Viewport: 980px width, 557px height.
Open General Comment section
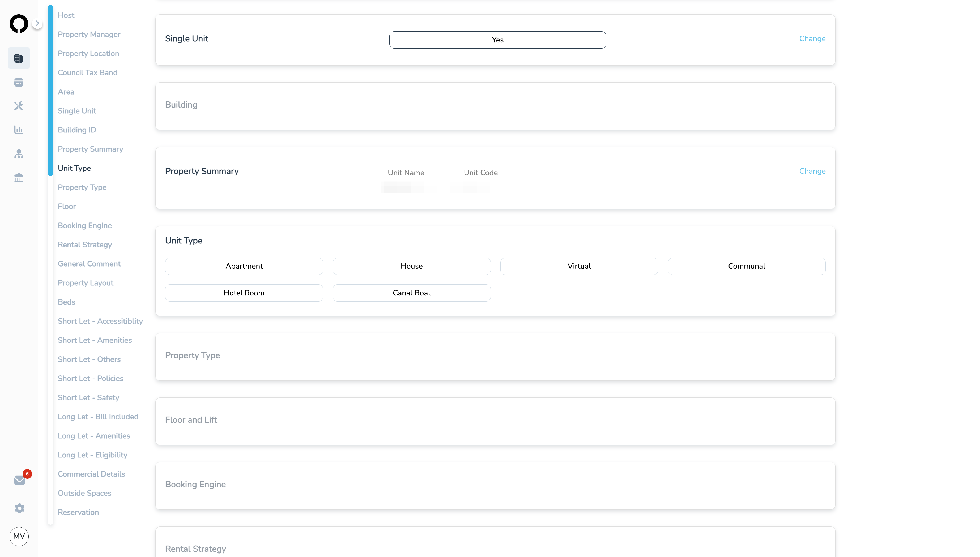click(89, 264)
